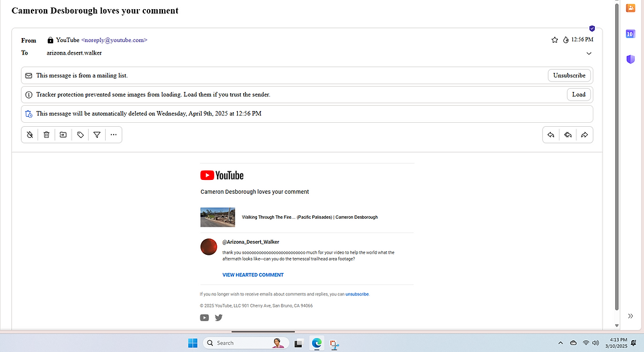Image resolution: width=644 pixels, height=352 pixels.
Task: Click Load to show blocked images
Action: [x=579, y=95]
